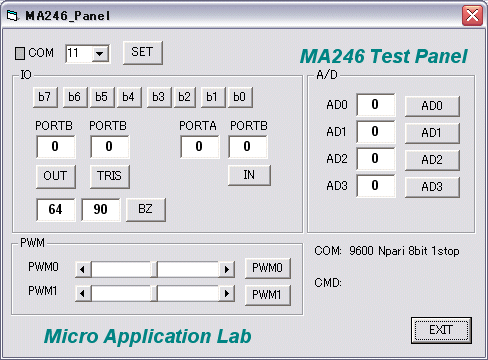This screenshot has width=488, height=360.
Task: Toggle the COM checkbox
Action: (20, 53)
